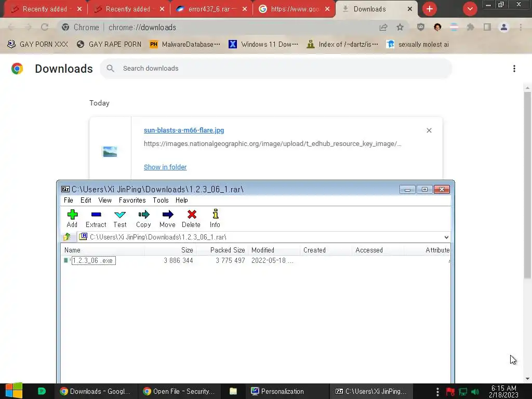Close the error437_6.rar tab
The image size is (532, 399).
[245, 9]
